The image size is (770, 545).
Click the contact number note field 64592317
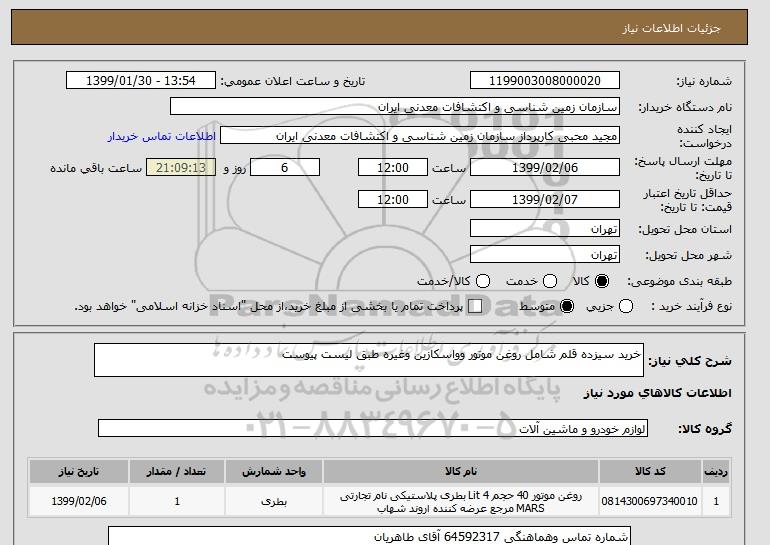(369, 536)
